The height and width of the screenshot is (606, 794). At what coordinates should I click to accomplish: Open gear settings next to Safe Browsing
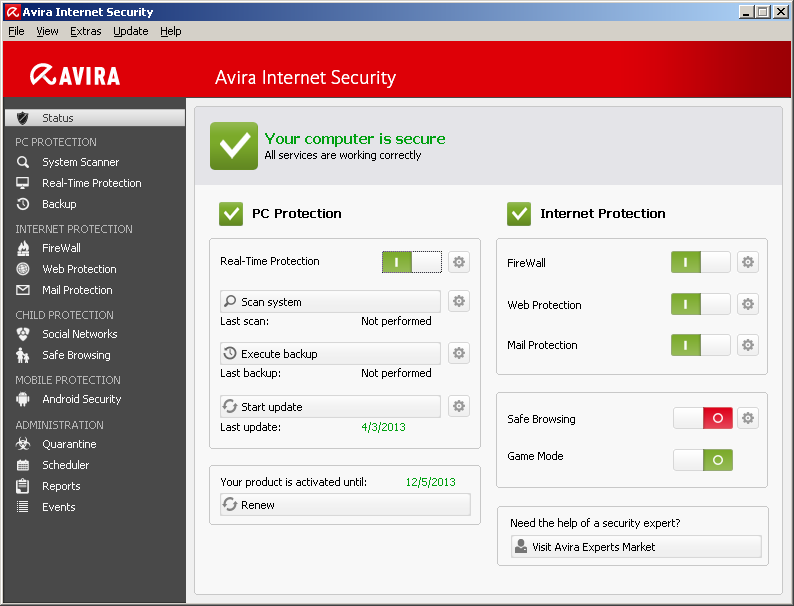point(748,418)
